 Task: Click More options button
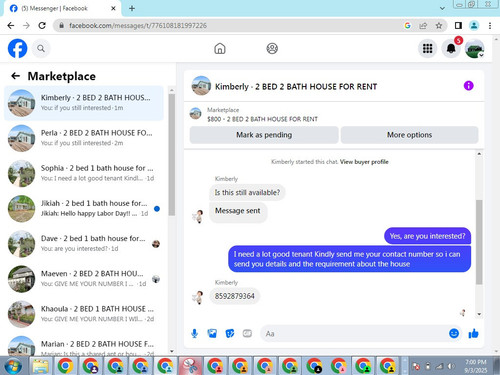pos(409,135)
